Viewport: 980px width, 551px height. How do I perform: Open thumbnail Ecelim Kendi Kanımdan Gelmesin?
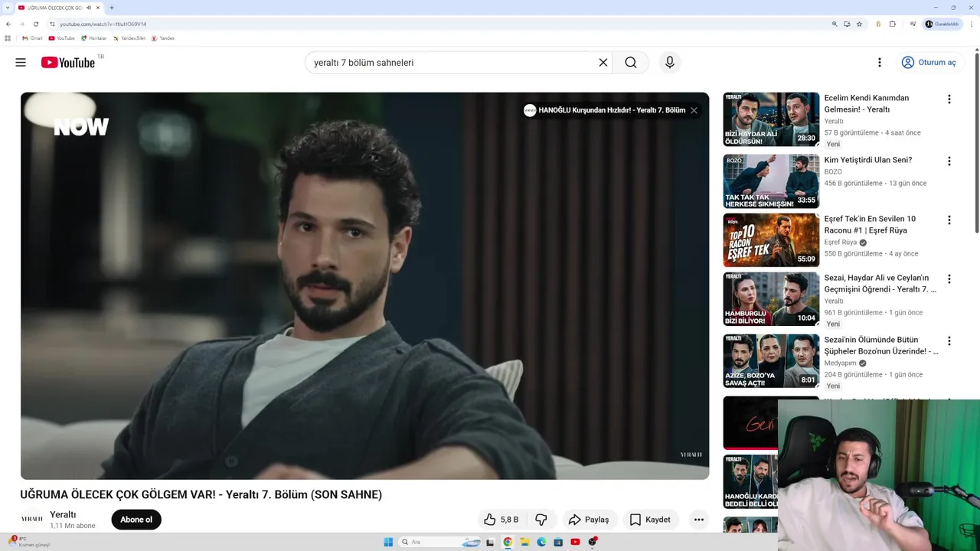click(771, 119)
